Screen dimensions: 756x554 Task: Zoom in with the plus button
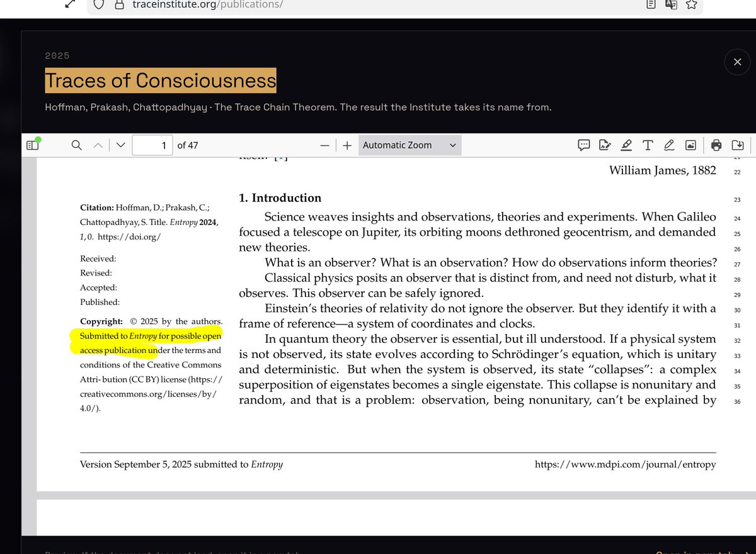pyautogui.click(x=347, y=145)
